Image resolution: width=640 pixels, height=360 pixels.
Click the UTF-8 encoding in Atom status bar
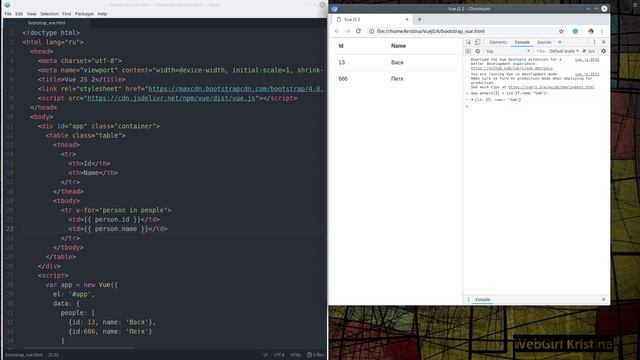click(x=279, y=355)
